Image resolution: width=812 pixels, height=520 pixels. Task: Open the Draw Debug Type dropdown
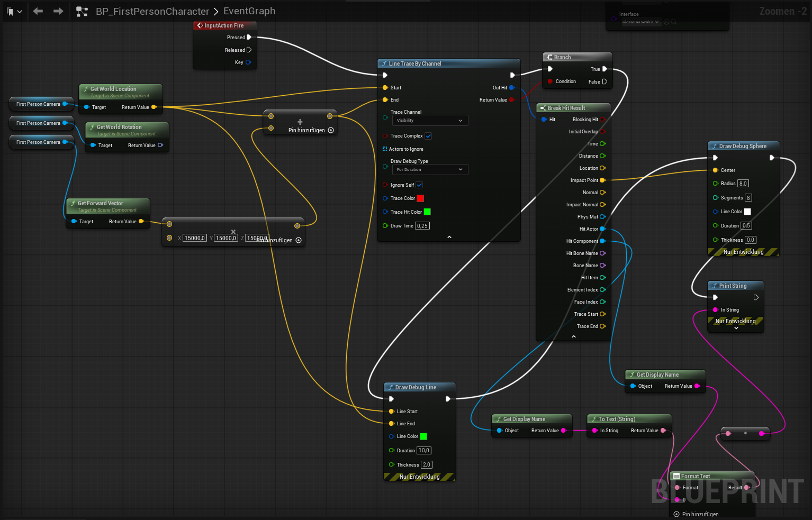pos(429,170)
